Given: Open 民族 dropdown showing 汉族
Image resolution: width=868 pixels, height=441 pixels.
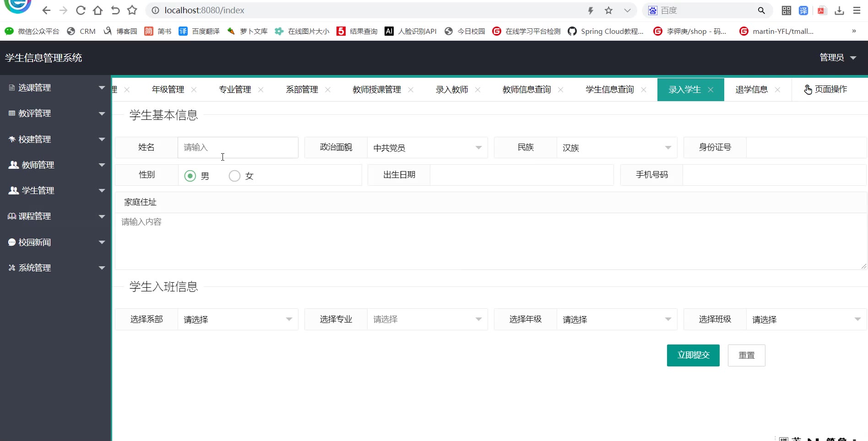Looking at the screenshot, I should click(x=617, y=147).
